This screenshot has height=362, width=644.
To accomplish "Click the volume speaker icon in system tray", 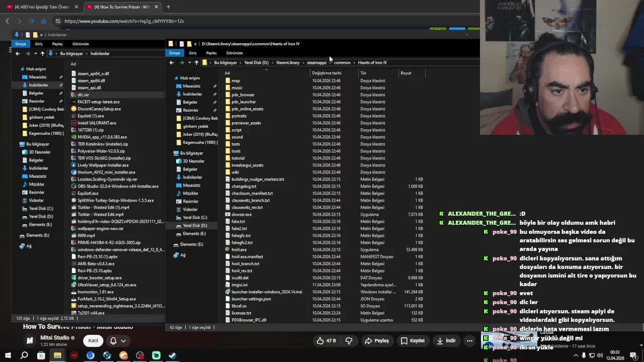I will click(x=600, y=355).
